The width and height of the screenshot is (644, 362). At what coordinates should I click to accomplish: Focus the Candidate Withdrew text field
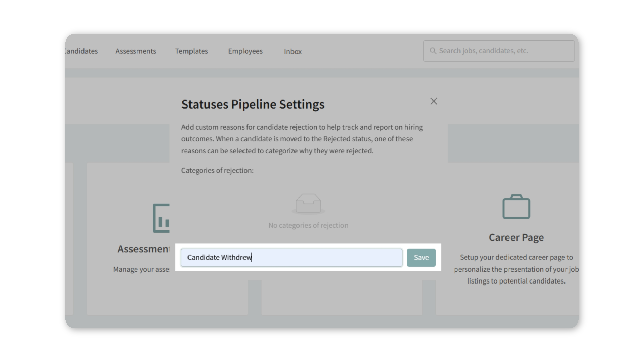point(292,258)
